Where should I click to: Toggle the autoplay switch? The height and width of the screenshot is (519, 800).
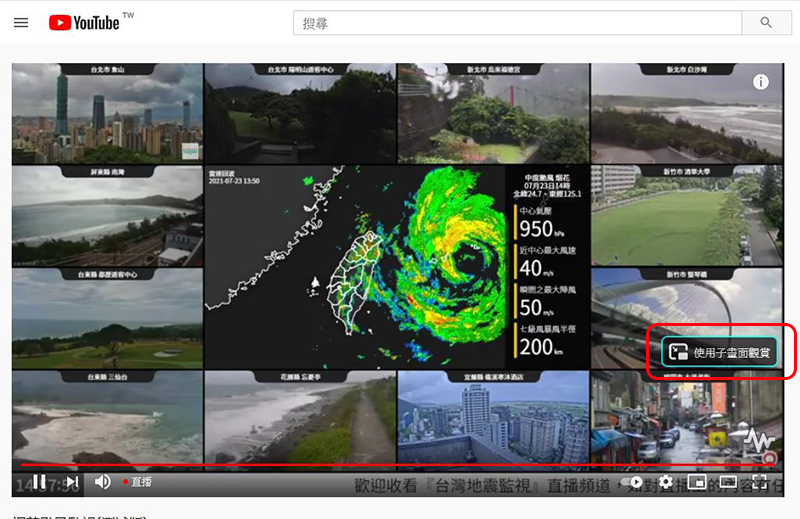(x=633, y=482)
